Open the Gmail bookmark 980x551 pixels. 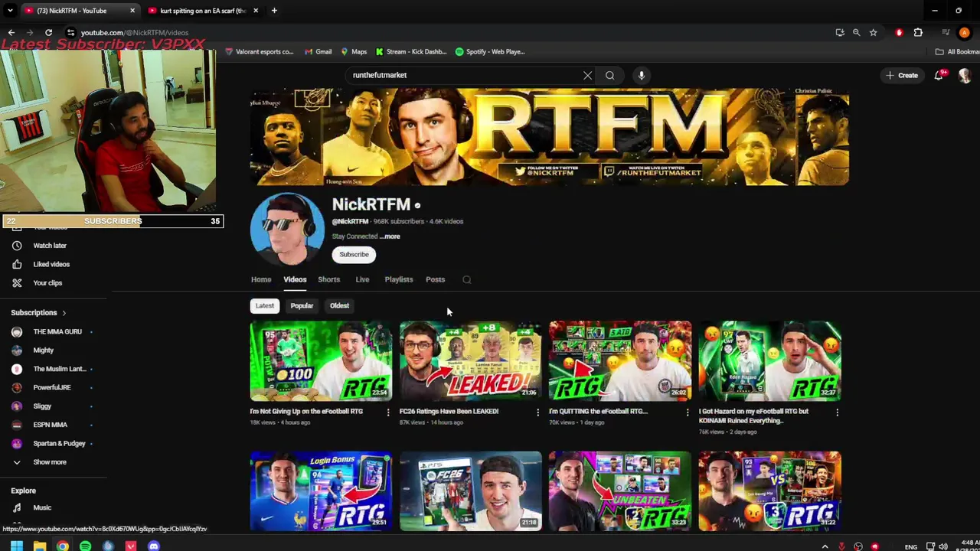[318, 51]
